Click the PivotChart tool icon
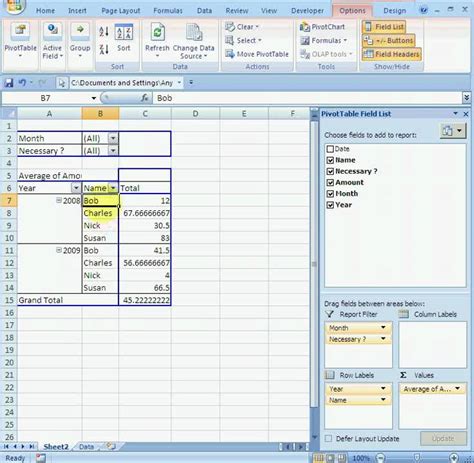 click(304, 27)
